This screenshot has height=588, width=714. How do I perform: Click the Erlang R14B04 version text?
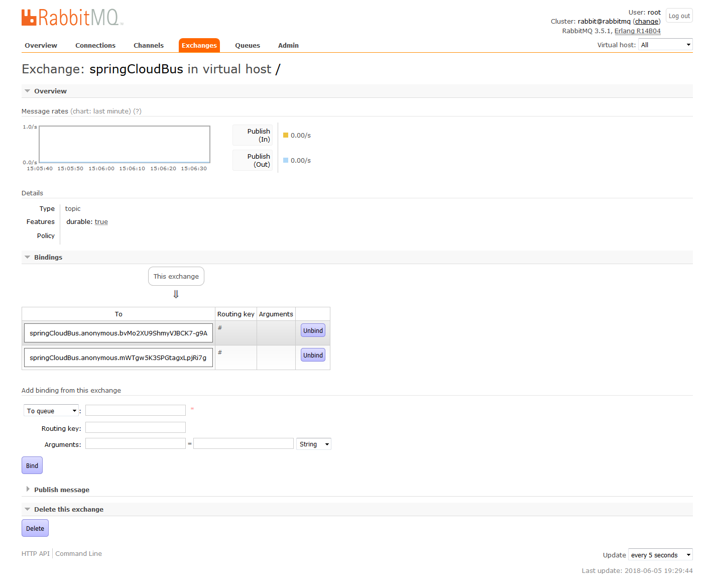tap(638, 31)
